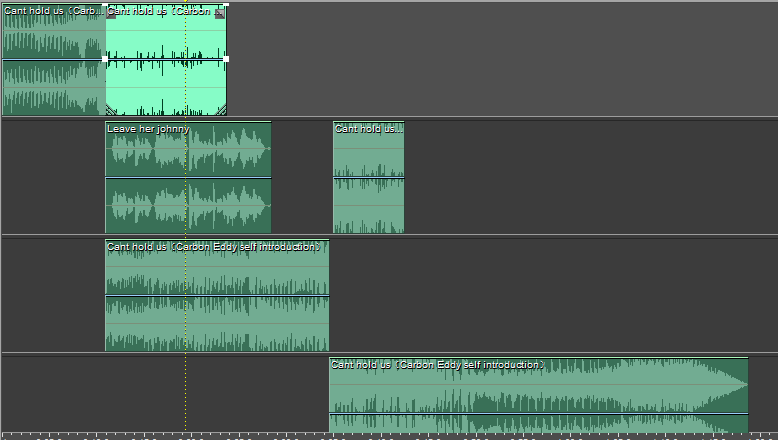
Task: Click the 'Leave her johnny' clip title text
Action: click(148, 129)
